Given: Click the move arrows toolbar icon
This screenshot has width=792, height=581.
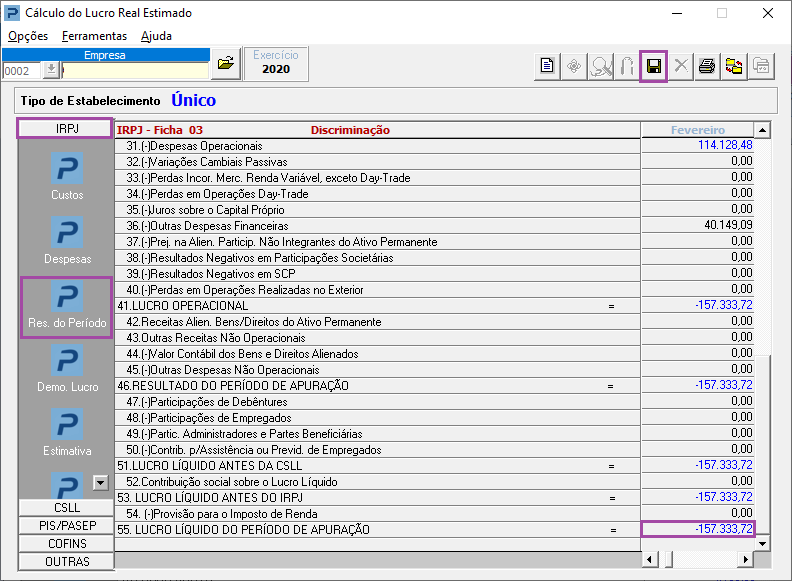Looking at the screenshot, I should pyautogui.click(x=574, y=66).
